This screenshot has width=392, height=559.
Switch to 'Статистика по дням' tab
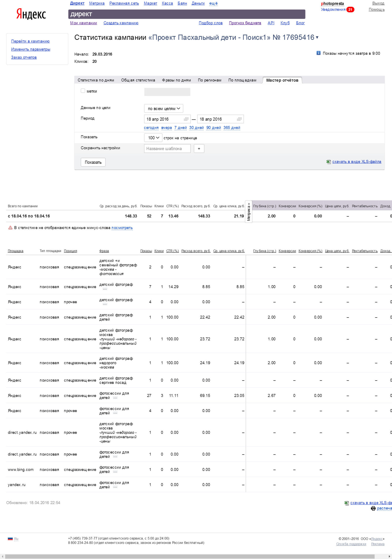[x=96, y=80]
